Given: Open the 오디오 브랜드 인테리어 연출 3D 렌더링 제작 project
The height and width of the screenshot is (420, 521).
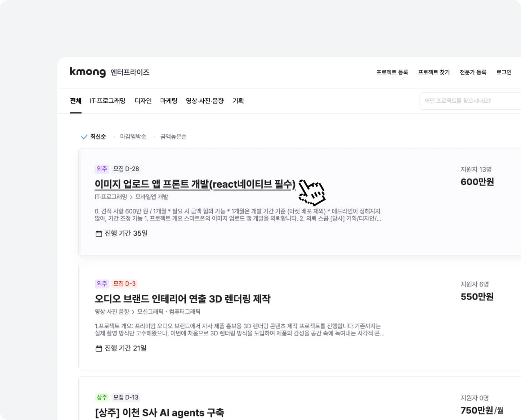Looking at the screenshot, I should tap(183, 299).
